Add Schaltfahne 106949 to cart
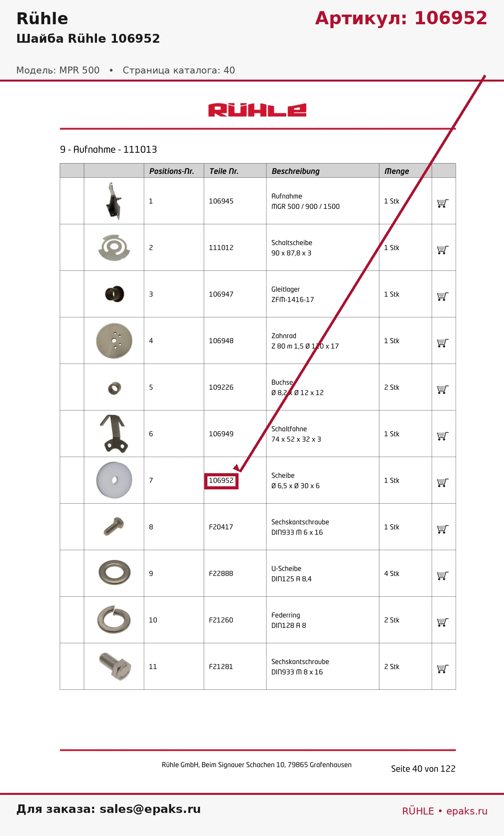Viewport: 504px width, 836px height. [x=443, y=436]
